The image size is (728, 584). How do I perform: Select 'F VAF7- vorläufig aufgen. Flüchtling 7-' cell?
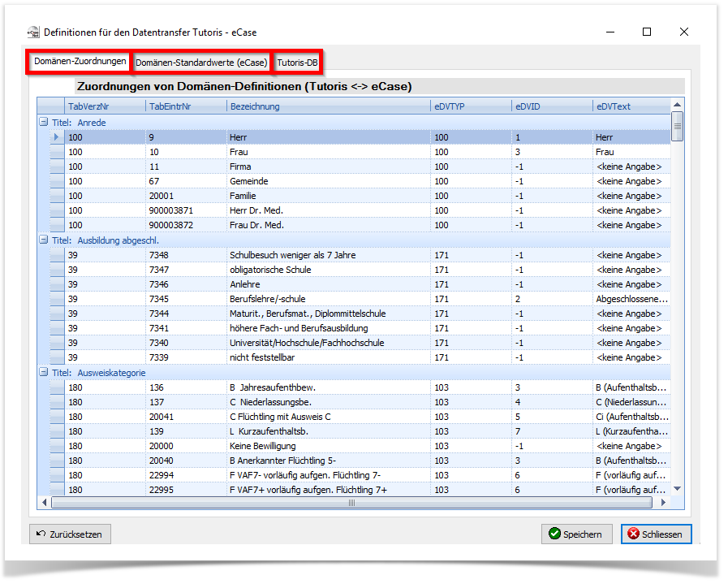click(x=328, y=475)
